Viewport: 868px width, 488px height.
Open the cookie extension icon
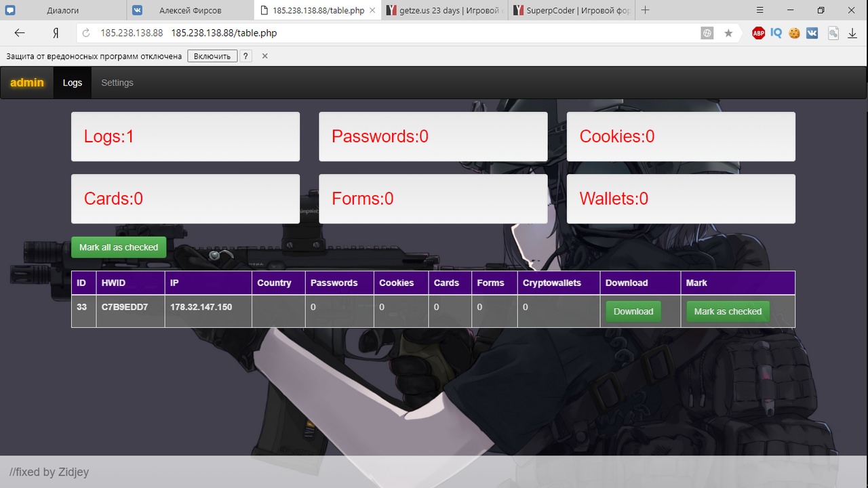click(794, 33)
